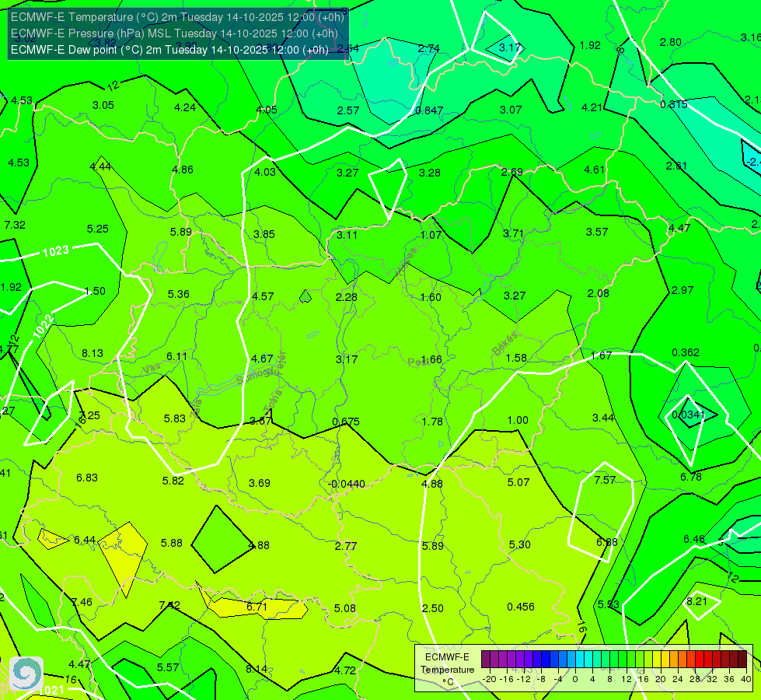The image size is (761, 700).
Task: Click the dew point value 0.847
Action: (430, 110)
